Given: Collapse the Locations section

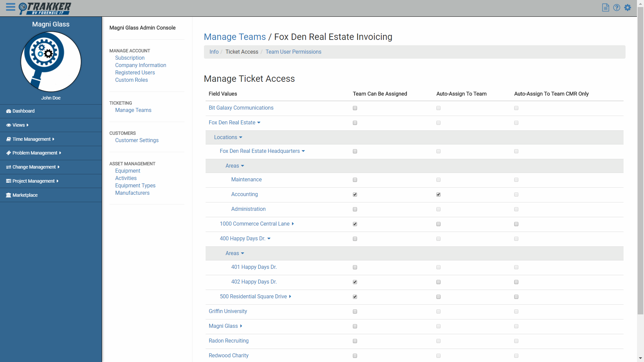Looking at the screenshot, I should (240, 137).
